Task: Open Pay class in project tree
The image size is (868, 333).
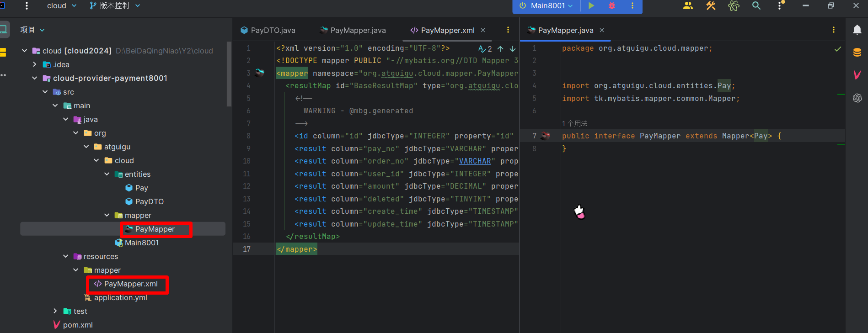Action: pyautogui.click(x=141, y=188)
